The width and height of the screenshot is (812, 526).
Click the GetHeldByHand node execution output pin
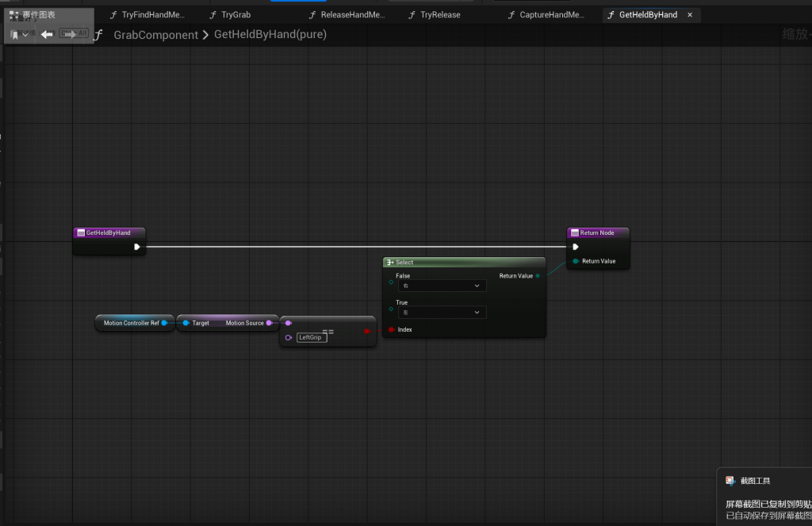tap(137, 247)
